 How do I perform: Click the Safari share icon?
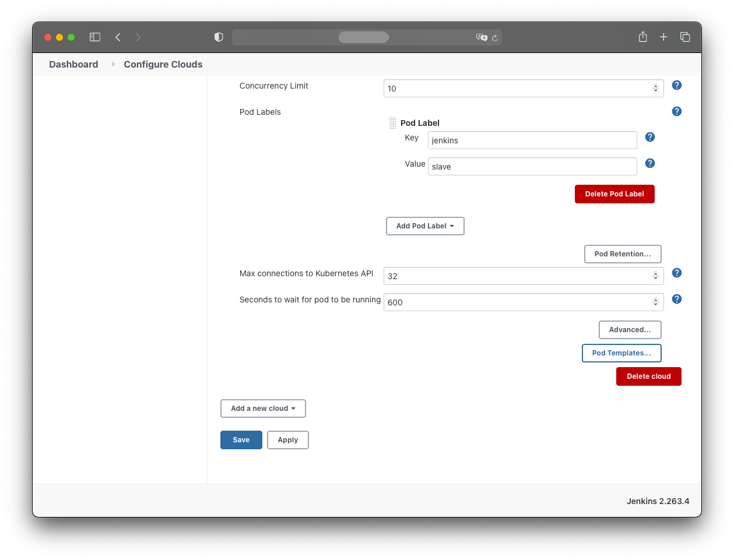[642, 37]
